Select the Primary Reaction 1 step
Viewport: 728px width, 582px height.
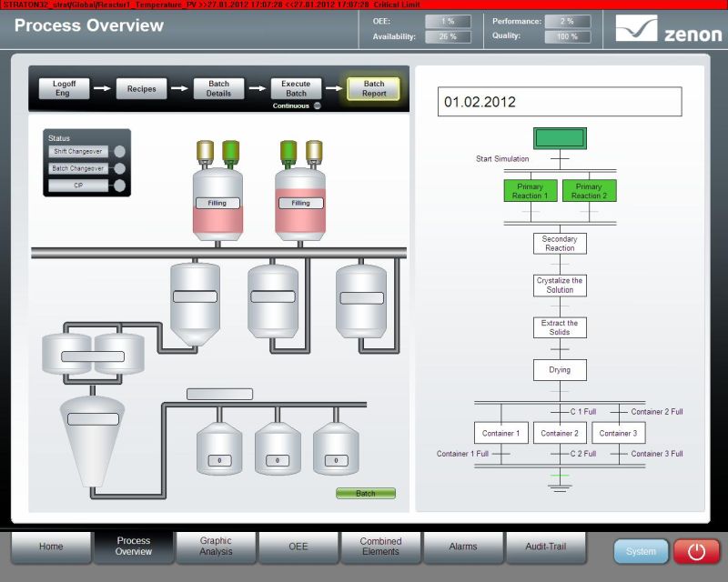pyautogui.click(x=530, y=191)
